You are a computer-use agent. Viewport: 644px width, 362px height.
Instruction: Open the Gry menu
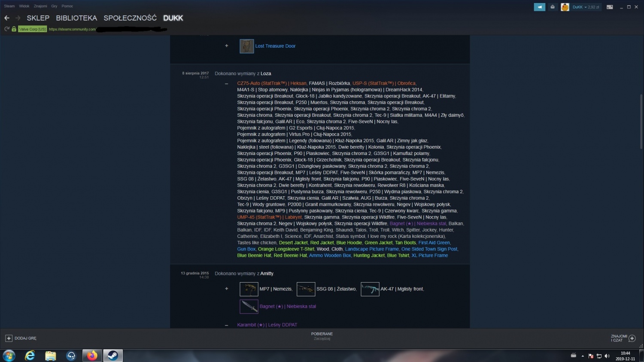pyautogui.click(x=54, y=6)
